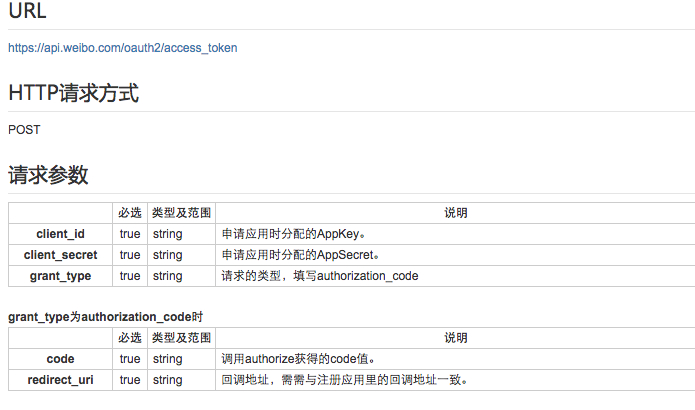This screenshot has height=410, width=695.
Task: Click the code值 description for code row
Action: click(x=298, y=359)
